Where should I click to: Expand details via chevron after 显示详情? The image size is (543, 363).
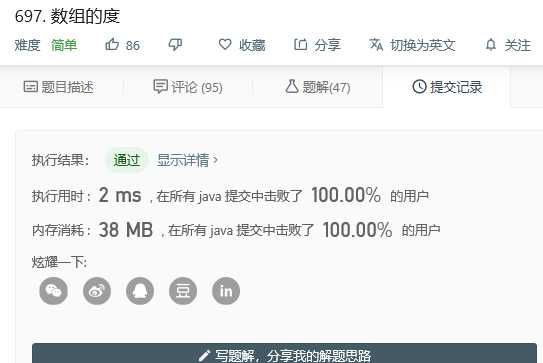[215, 160]
